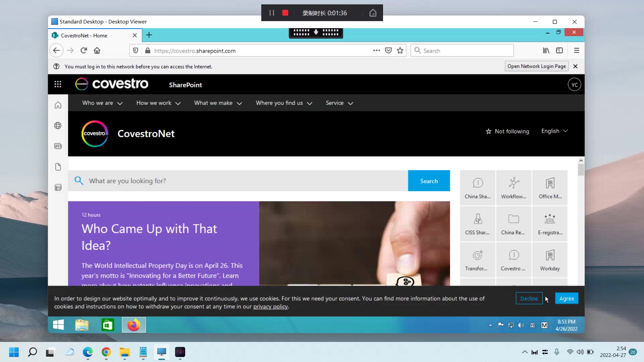Open Microsoft Edge in host taskbar
The width and height of the screenshot is (644, 362).
coord(88,352)
